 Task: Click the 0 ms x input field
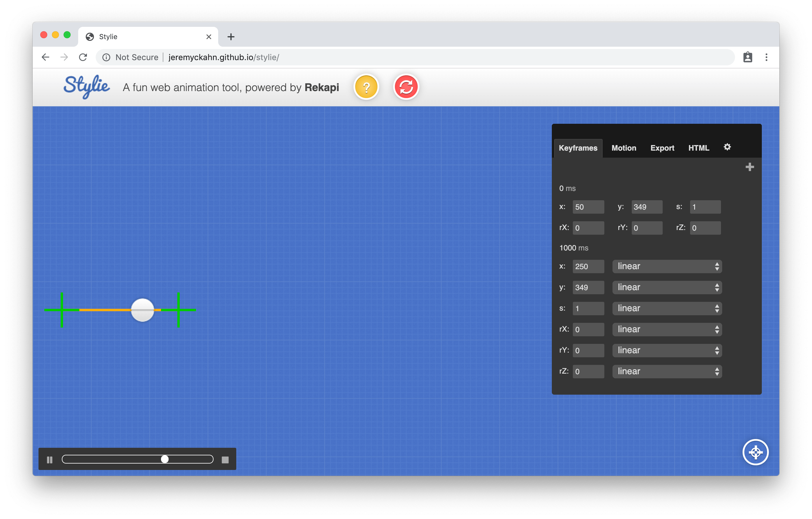click(588, 207)
